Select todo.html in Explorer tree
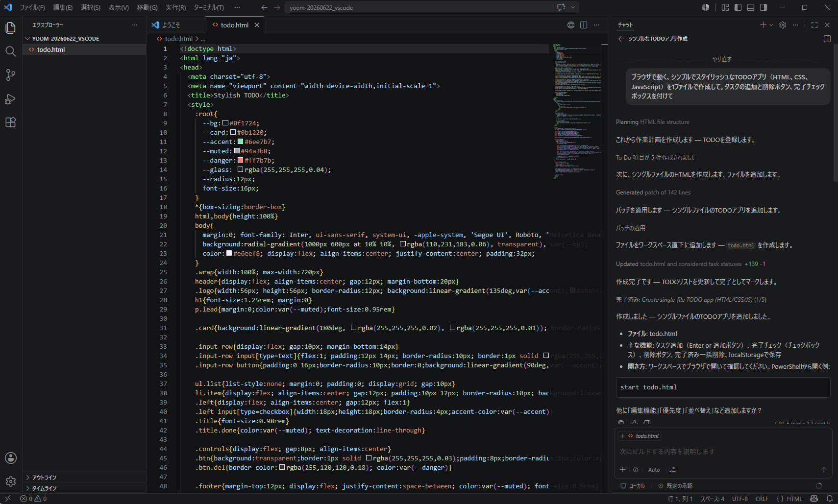Viewport: 838px width, 504px height. [x=84, y=49]
